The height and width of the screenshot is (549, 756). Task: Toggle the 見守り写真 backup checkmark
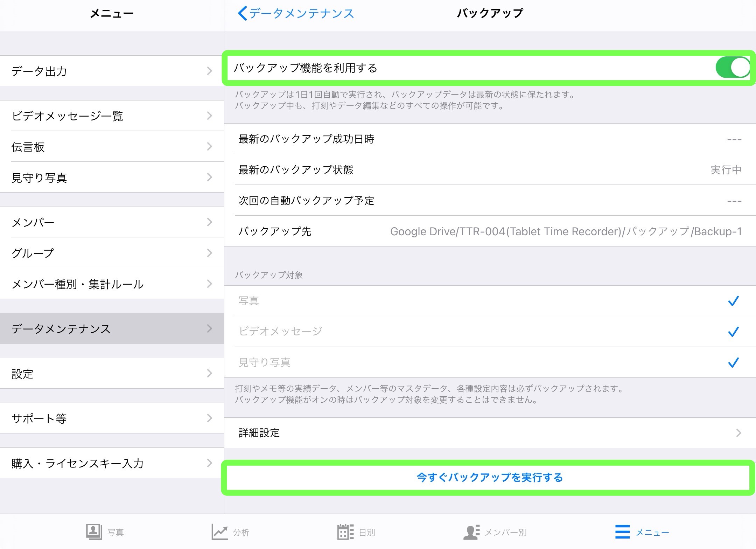(x=733, y=362)
